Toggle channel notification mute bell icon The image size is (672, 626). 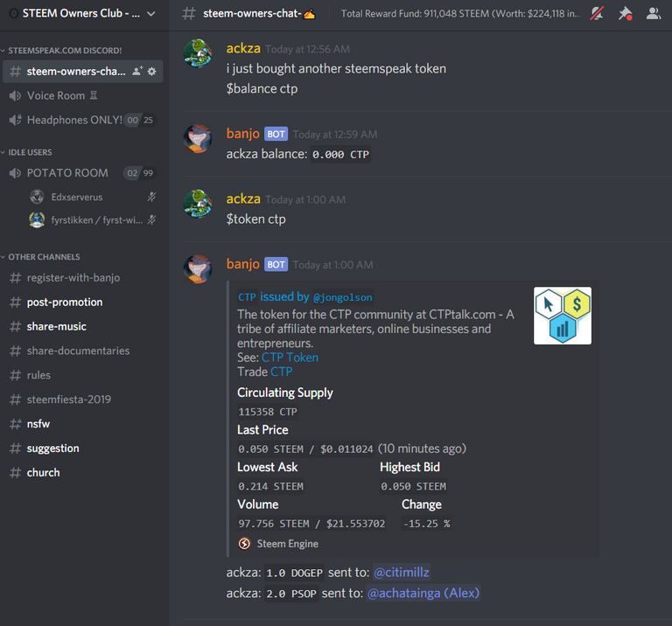[597, 14]
